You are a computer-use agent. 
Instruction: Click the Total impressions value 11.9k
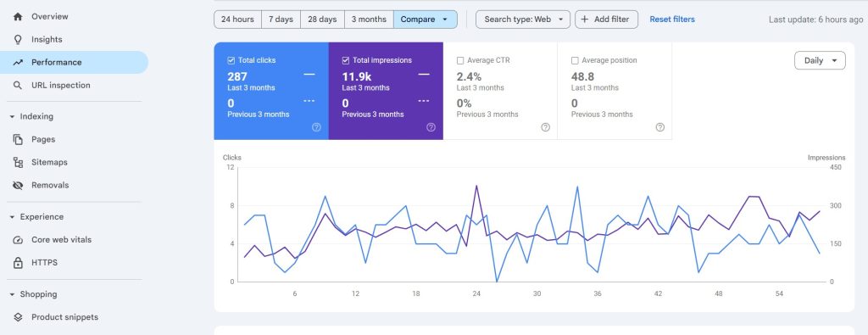[x=357, y=76]
